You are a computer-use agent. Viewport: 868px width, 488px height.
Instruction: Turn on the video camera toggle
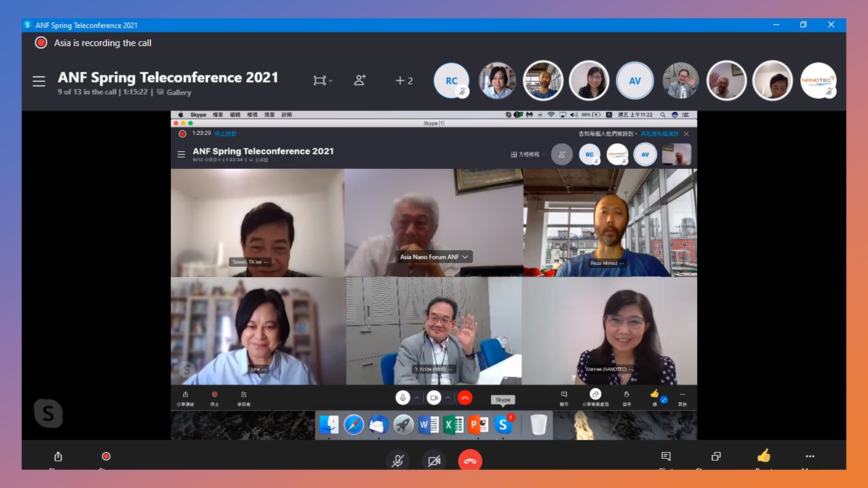point(434,461)
